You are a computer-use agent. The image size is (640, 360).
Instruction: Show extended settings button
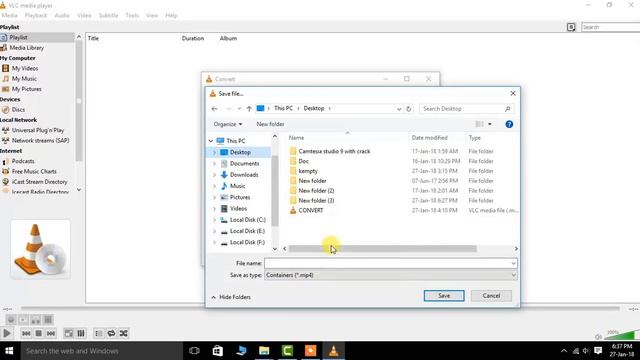click(81, 333)
